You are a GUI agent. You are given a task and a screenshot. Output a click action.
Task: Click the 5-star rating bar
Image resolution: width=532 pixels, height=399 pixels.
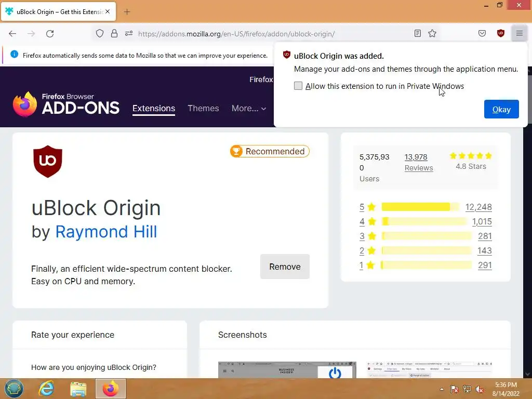pos(421,207)
